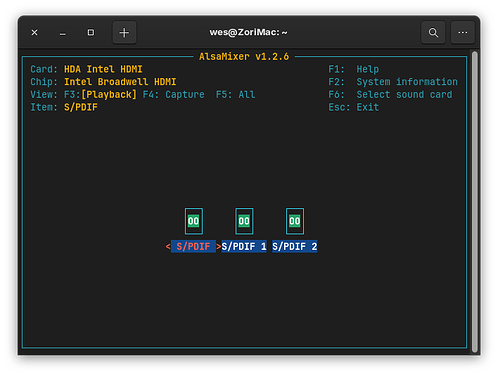Select the S/PDIF 2 channel label

coord(295,247)
